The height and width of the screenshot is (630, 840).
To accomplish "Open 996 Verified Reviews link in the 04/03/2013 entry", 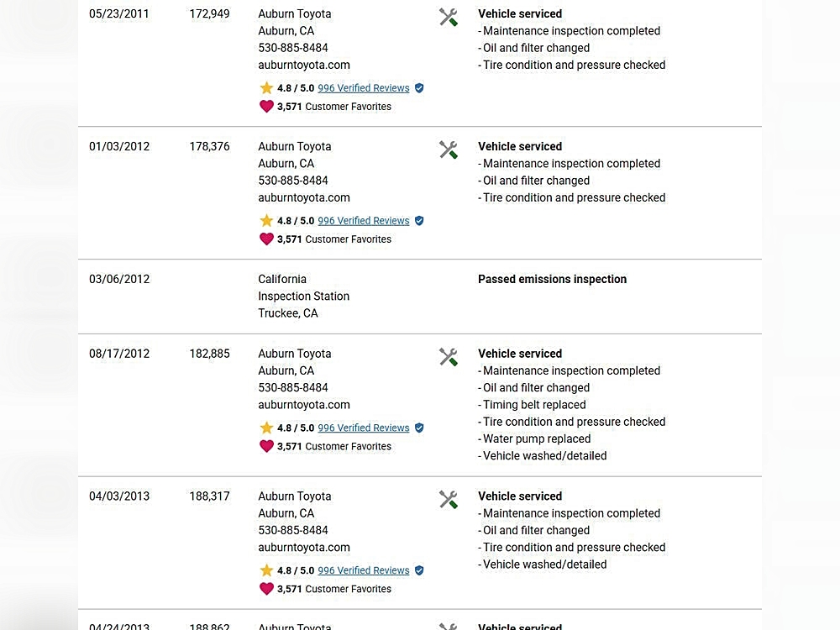I will 363,570.
